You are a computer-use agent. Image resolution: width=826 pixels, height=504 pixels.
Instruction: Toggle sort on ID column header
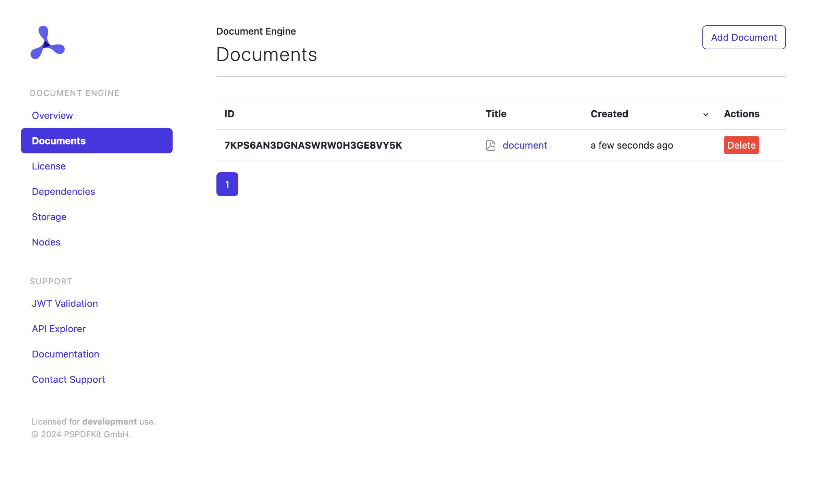tap(229, 113)
